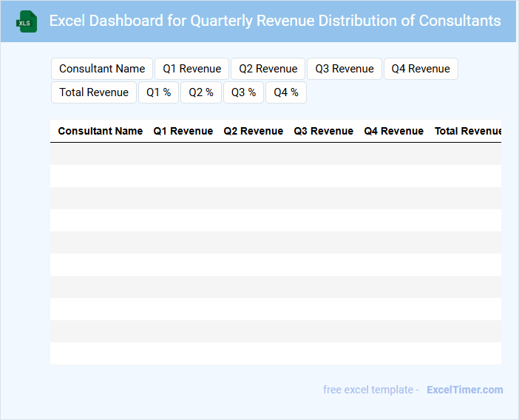Open the ExcelTimer.com link
This screenshot has width=519, height=420.
pos(464,390)
